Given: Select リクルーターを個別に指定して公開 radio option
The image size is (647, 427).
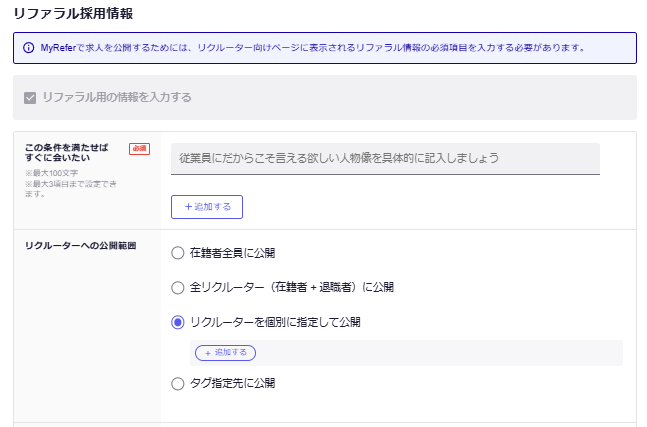Looking at the screenshot, I should click(178, 322).
